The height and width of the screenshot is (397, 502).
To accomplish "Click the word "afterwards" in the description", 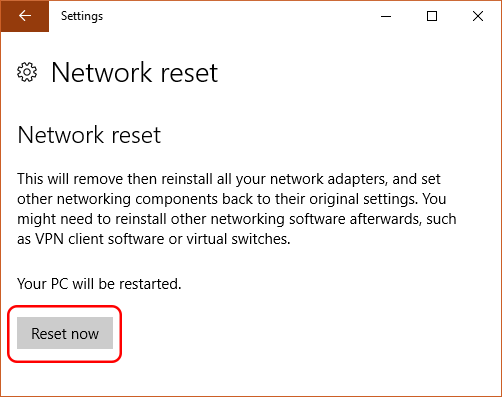I will coord(386,219).
